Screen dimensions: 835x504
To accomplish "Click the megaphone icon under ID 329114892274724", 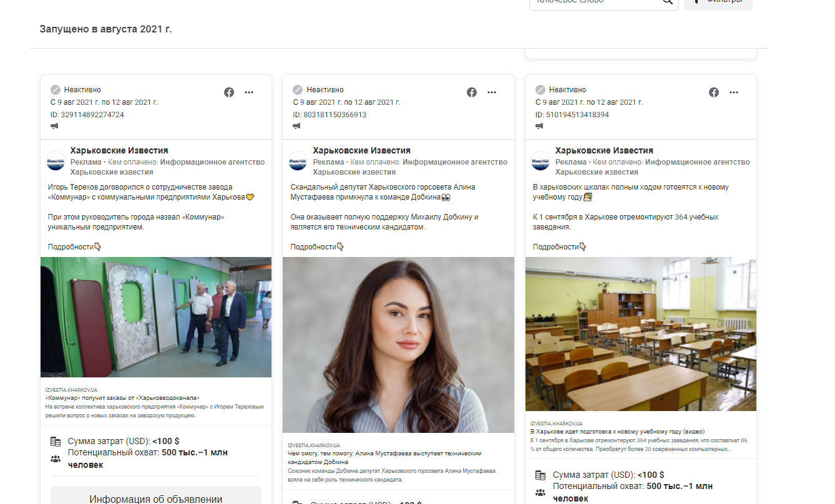I will [x=55, y=126].
